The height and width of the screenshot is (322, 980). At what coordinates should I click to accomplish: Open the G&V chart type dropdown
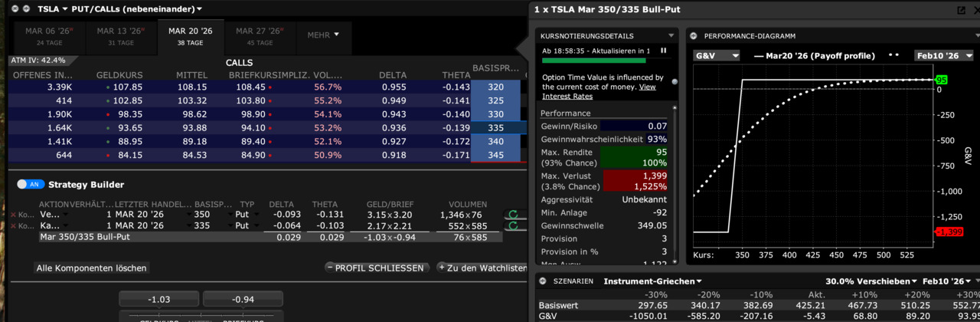tap(717, 56)
